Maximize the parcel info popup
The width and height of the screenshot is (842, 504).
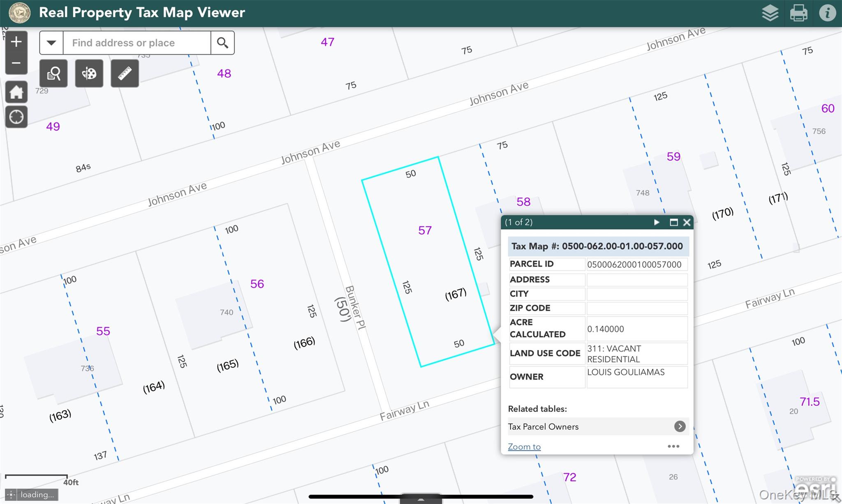pos(673,222)
